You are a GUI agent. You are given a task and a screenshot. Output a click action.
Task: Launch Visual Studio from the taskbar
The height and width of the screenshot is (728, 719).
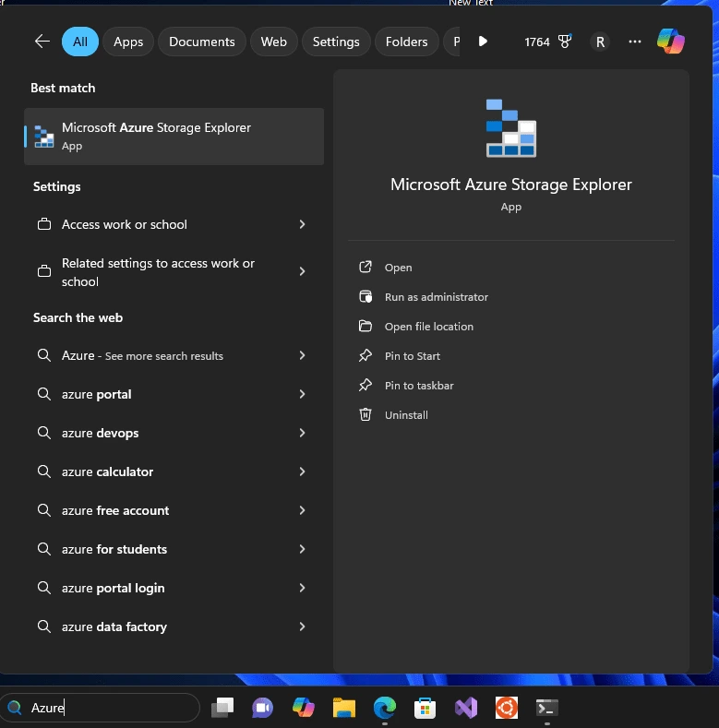(x=466, y=708)
